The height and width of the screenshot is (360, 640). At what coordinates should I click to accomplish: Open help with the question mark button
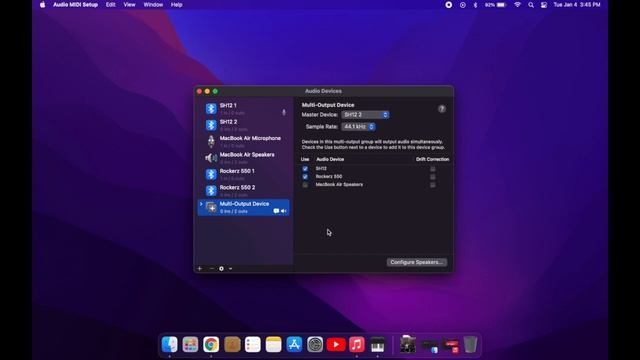pyautogui.click(x=442, y=109)
